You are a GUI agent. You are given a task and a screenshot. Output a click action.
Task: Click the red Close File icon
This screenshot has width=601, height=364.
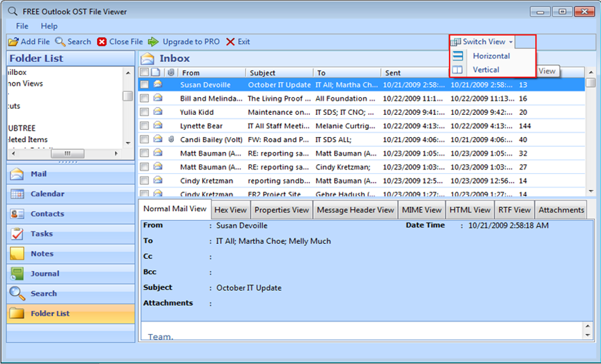point(101,42)
